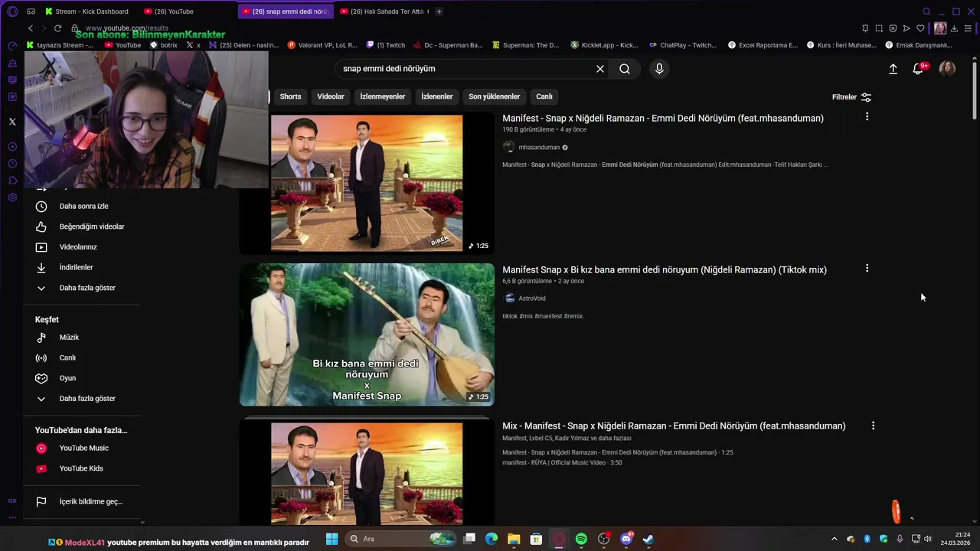This screenshot has width=980, height=551.
Task: Start voice search with the microphone
Action: 659,69
